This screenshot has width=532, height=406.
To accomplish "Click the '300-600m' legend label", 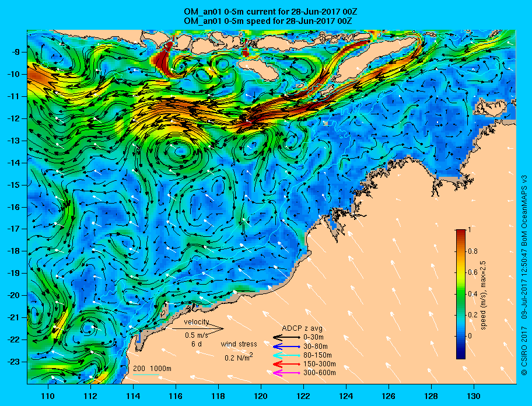I will click(320, 373).
